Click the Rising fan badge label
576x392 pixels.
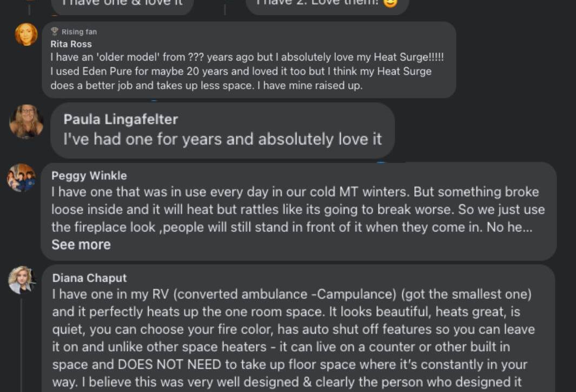tap(79, 32)
